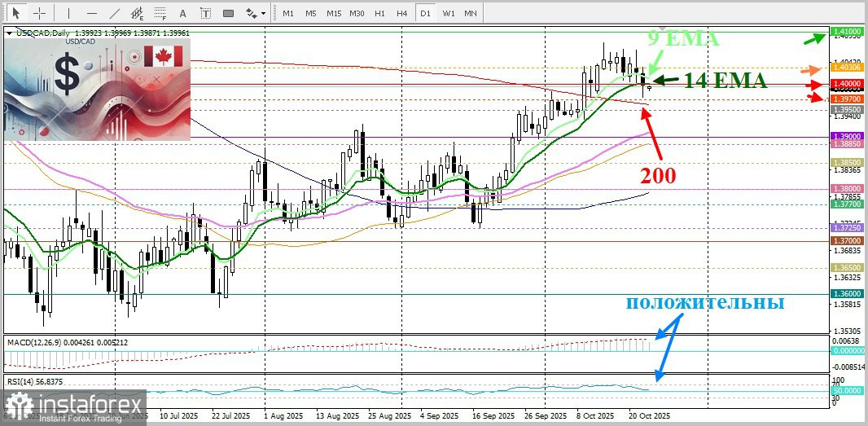Screen dimensions: 868x426
Task: Select the 1.41000 green price level label
Action: (x=847, y=32)
